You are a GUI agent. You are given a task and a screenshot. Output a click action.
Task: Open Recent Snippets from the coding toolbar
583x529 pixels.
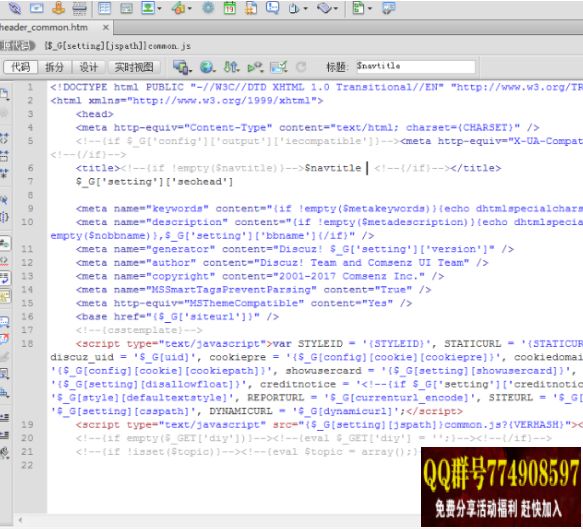click(x=5, y=374)
